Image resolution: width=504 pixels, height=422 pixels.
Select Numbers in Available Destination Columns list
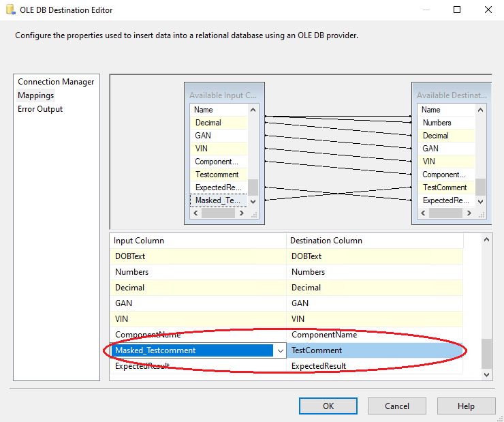437,123
